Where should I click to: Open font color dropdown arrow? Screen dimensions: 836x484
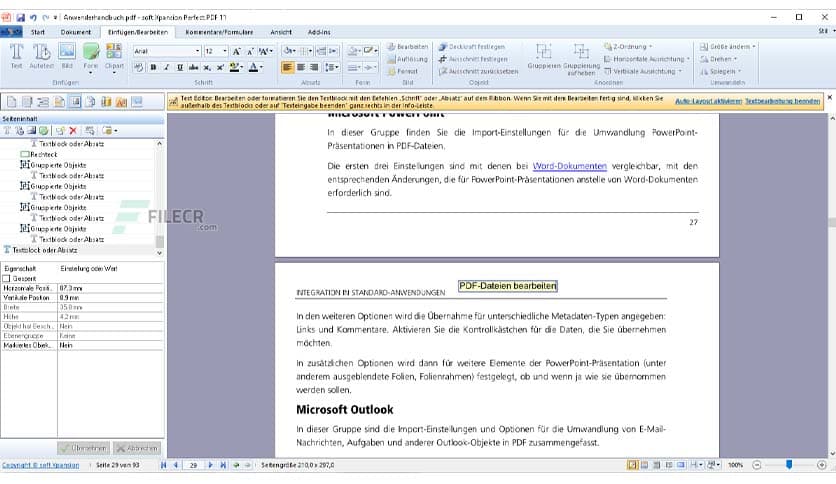pyautogui.click(x=261, y=67)
